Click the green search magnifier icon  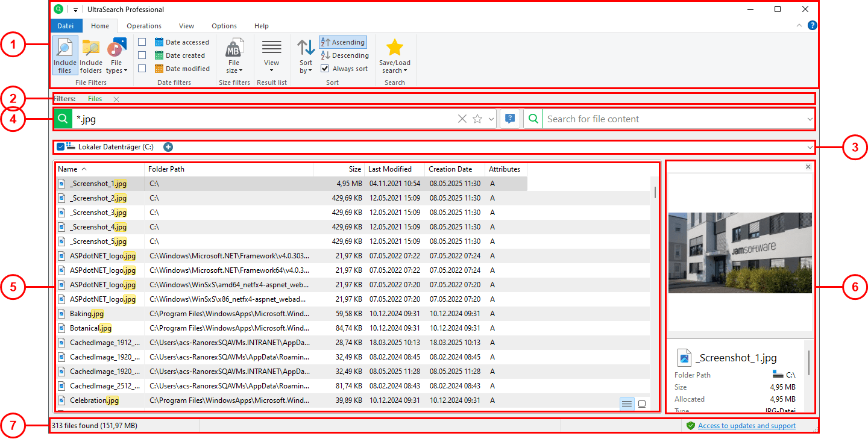(x=63, y=119)
